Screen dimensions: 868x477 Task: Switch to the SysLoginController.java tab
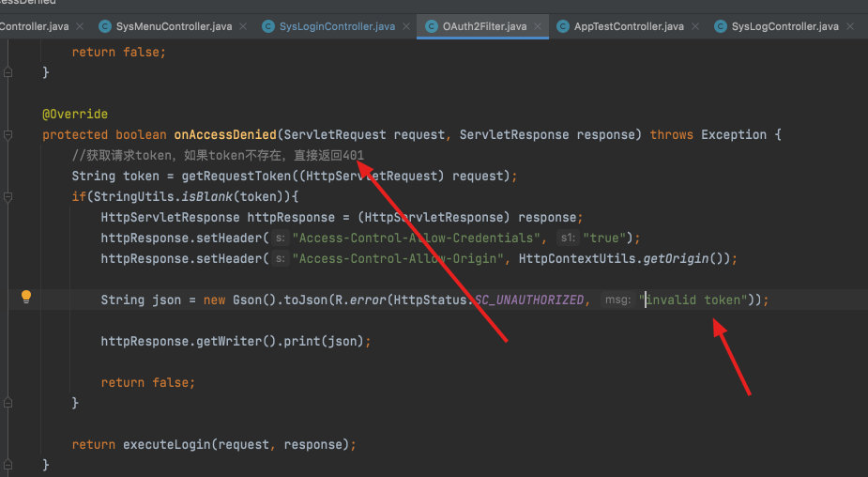337,26
